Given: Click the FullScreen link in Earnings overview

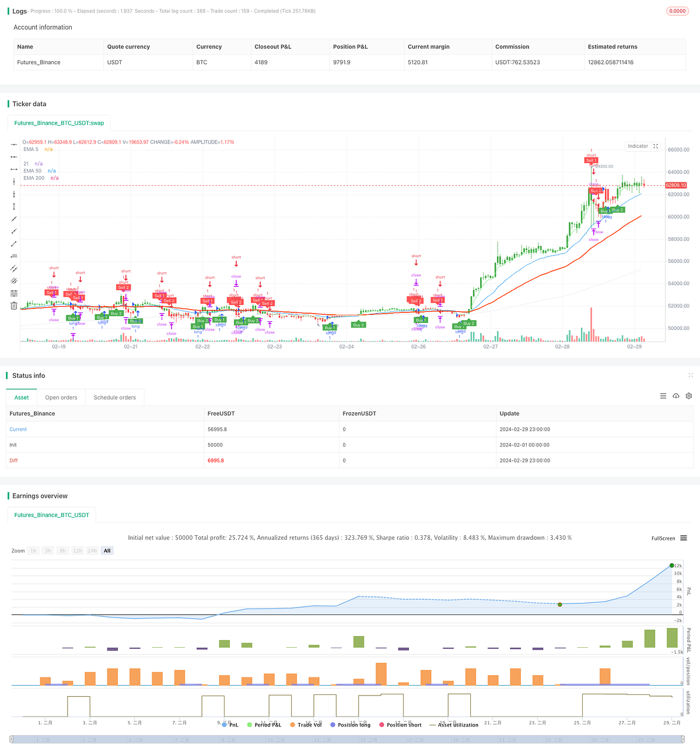Looking at the screenshot, I should [x=662, y=538].
